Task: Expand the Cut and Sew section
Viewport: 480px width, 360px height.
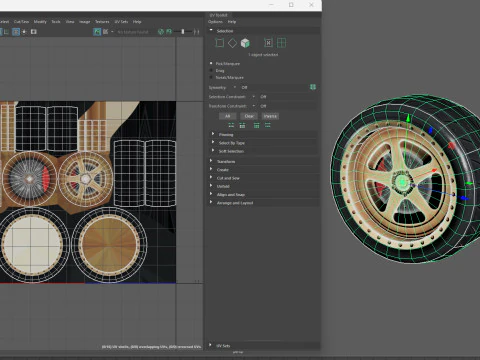Action: coord(211,178)
